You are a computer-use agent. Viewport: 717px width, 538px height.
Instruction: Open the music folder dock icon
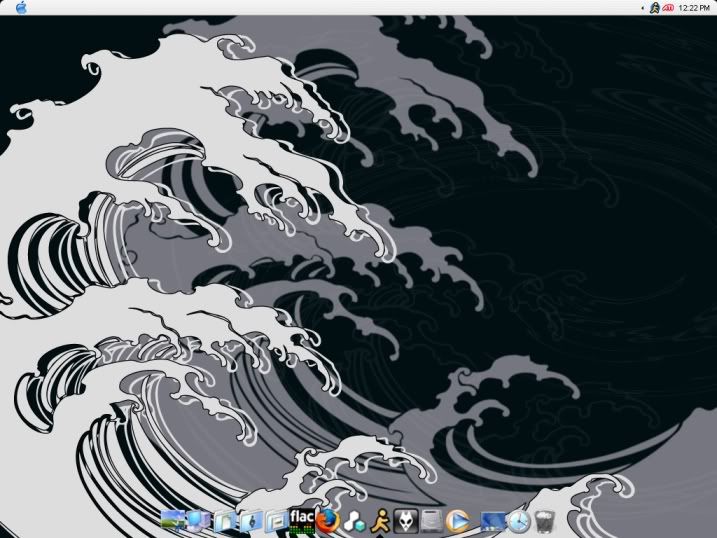251,521
